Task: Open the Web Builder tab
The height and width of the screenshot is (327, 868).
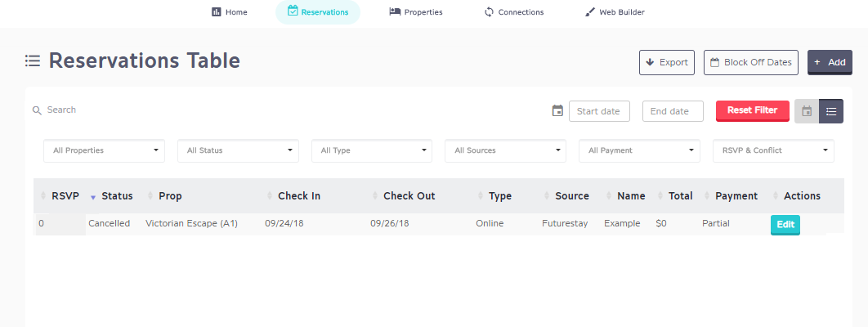Action: click(615, 12)
